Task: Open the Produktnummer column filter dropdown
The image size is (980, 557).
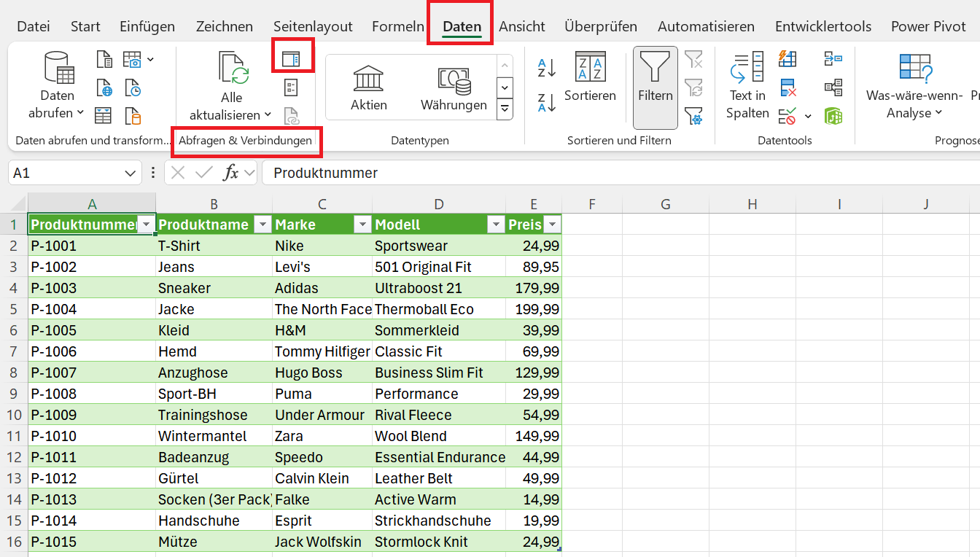Action: click(x=147, y=225)
